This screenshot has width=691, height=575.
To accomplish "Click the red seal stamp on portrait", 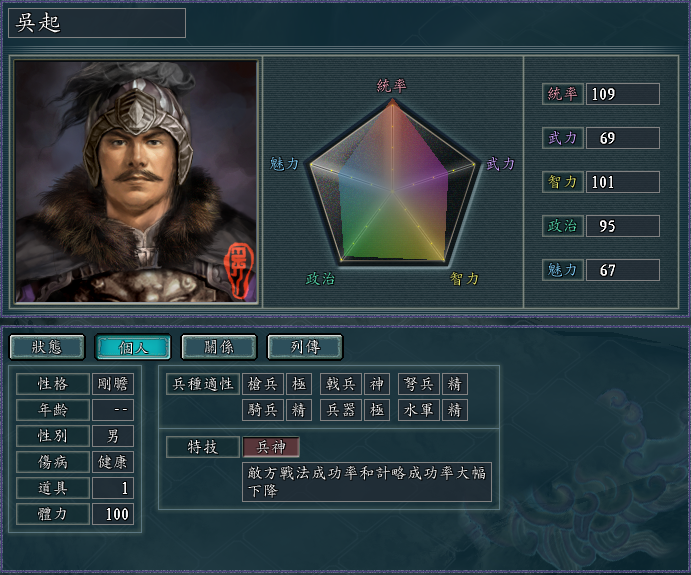I will tap(238, 270).
